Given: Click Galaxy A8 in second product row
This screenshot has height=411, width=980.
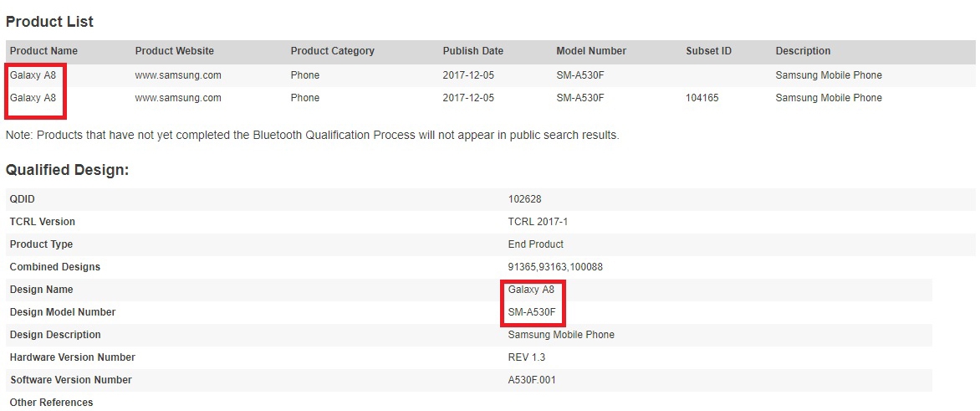Looking at the screenshot, I should (x=33, y=98).
